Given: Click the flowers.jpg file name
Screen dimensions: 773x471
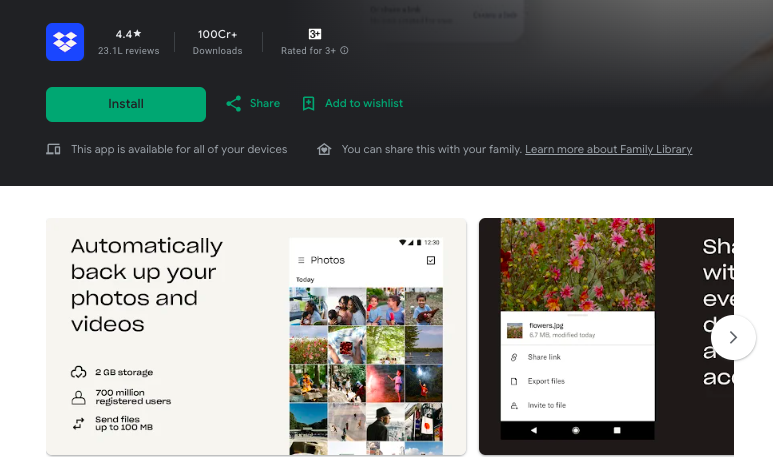Looking at the screenshot, I should pos(546,326).
